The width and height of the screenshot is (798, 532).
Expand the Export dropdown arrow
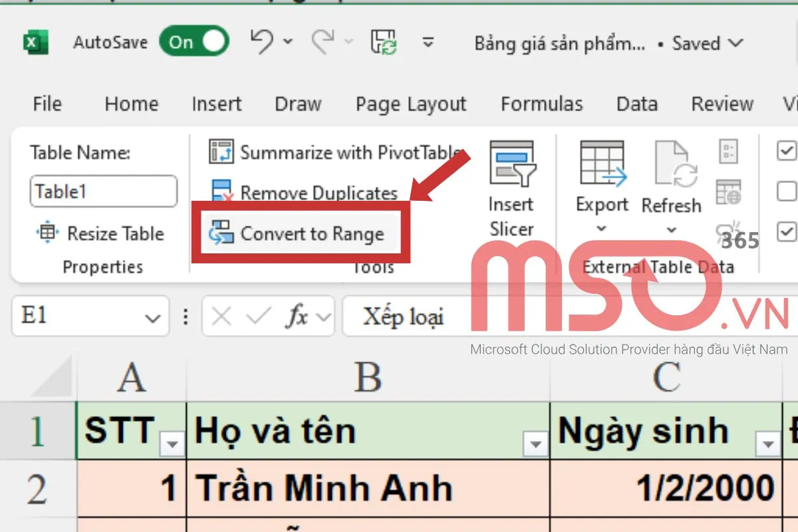click(x=600, y=228)
